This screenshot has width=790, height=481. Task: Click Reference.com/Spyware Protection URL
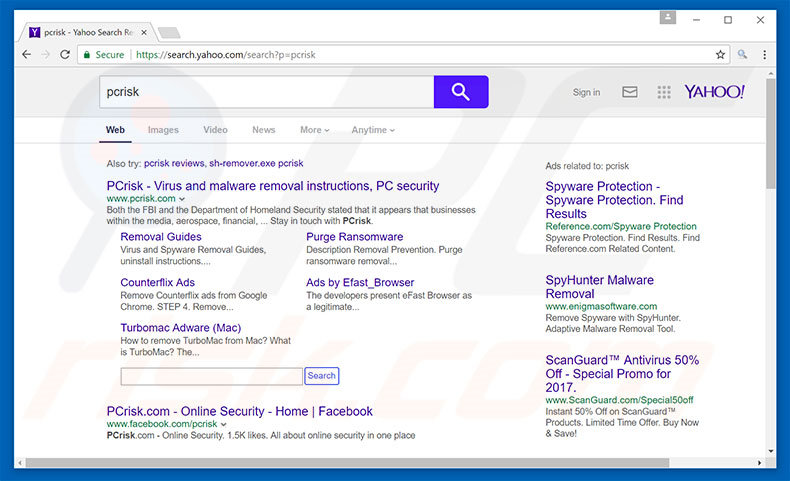pyautogui.click(x=621, y=226)
